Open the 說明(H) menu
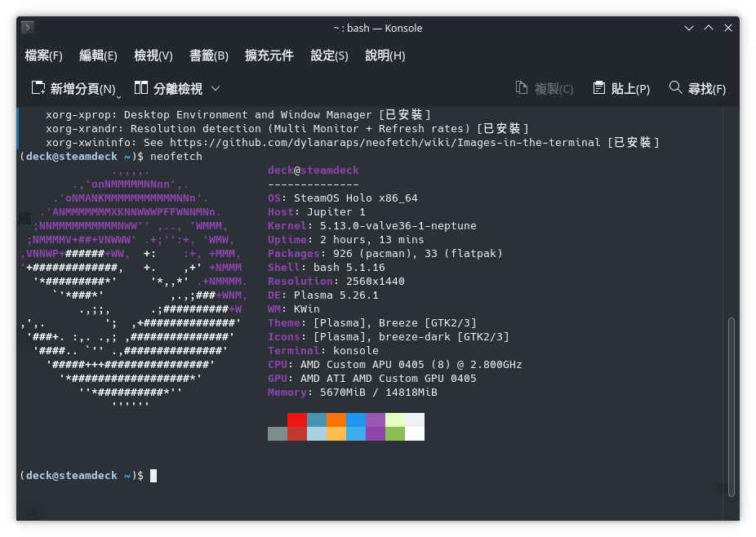756x537 pixels. click(x=385, y=55)
